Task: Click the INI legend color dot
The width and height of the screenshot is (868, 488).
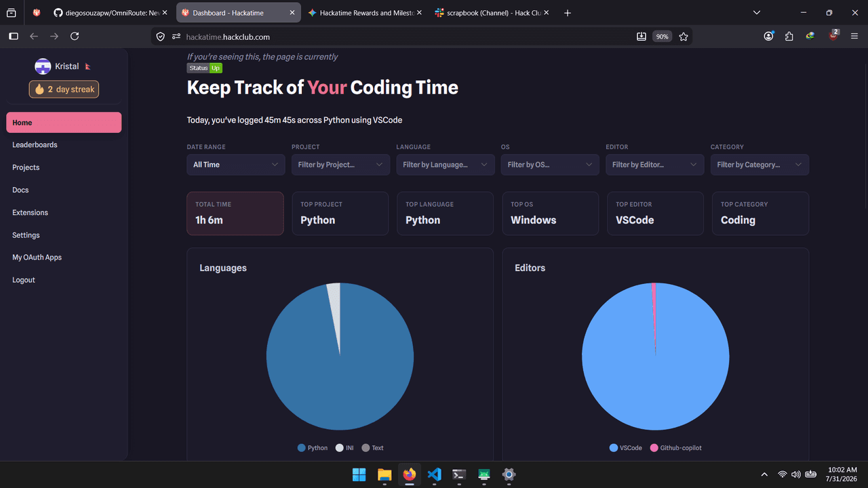Action: [340, 448]
